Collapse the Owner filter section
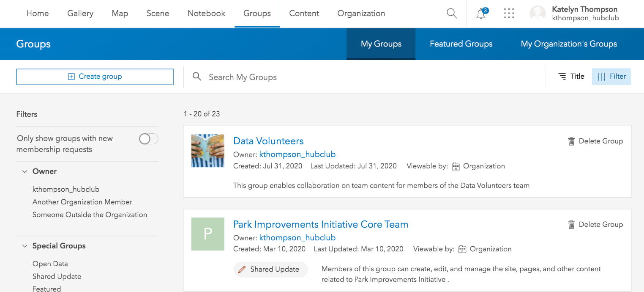644x292 pixels. click(25, 171)
